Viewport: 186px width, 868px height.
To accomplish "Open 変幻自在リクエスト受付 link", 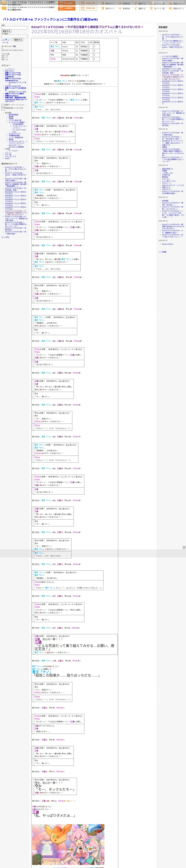I will 17,92.
